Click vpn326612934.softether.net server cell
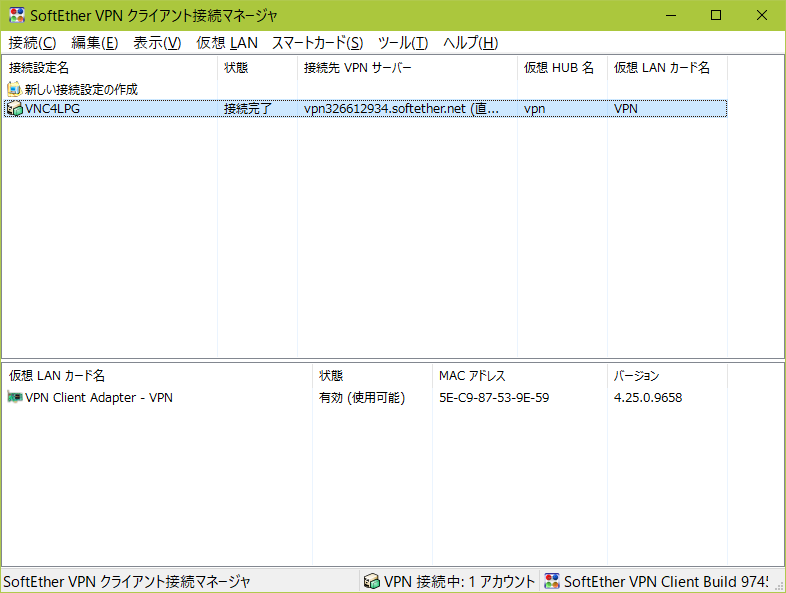Image resolution: width=786 pixels, height=593 pixels. (x=401, y=108)
